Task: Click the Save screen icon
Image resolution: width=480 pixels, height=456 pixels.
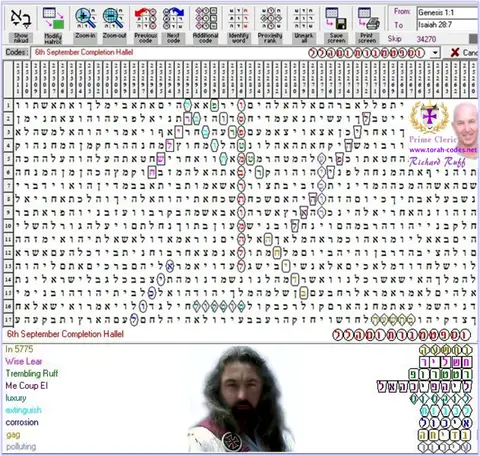Action: (336, 18)
